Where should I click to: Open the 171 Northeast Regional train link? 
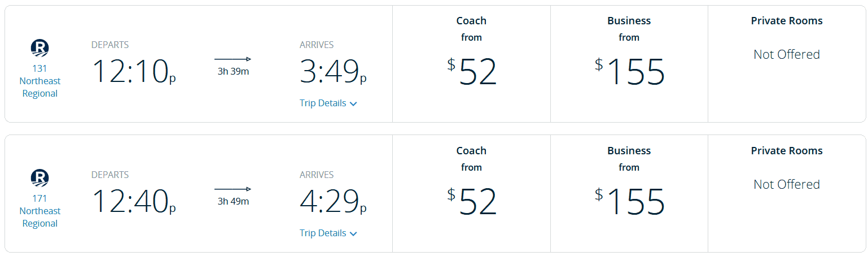[40, 211]
